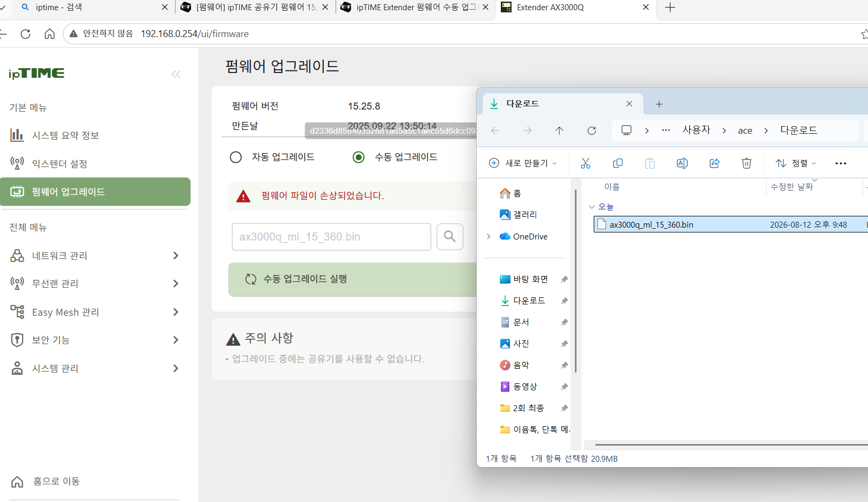Go up one folder in Explorer
Image resolution: width=868 pixels, height=502 pixels.
(559, 130)
